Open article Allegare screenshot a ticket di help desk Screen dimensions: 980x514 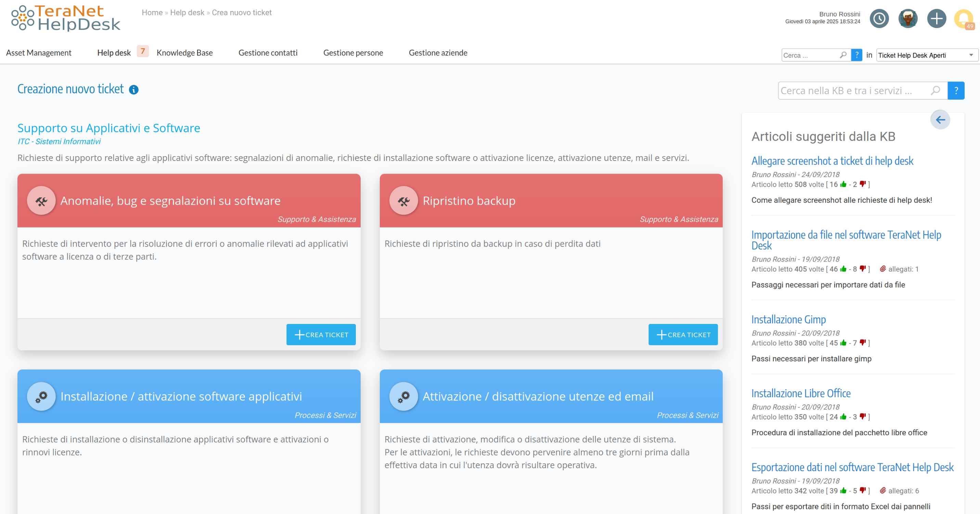(832, 161)
